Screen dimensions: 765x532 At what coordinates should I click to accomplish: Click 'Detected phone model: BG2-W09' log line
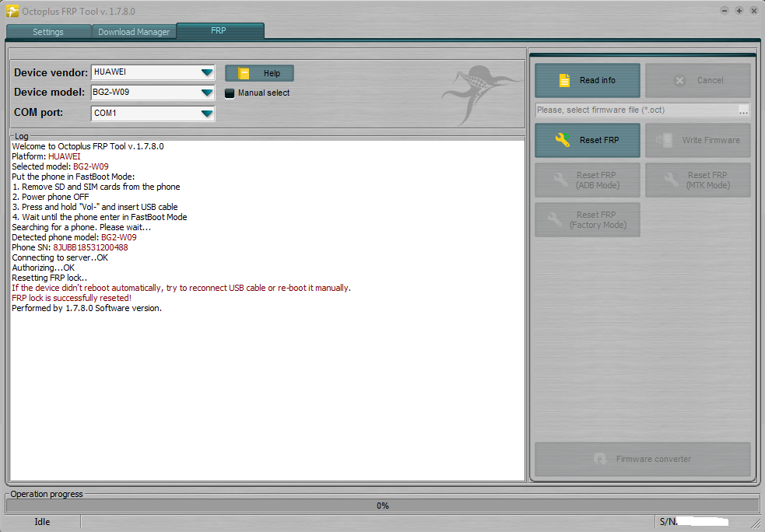tap(74, 237)
